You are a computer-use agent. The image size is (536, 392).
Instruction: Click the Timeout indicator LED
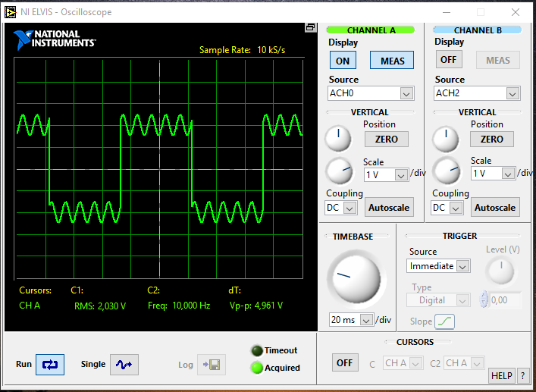[x=257, y=350]
